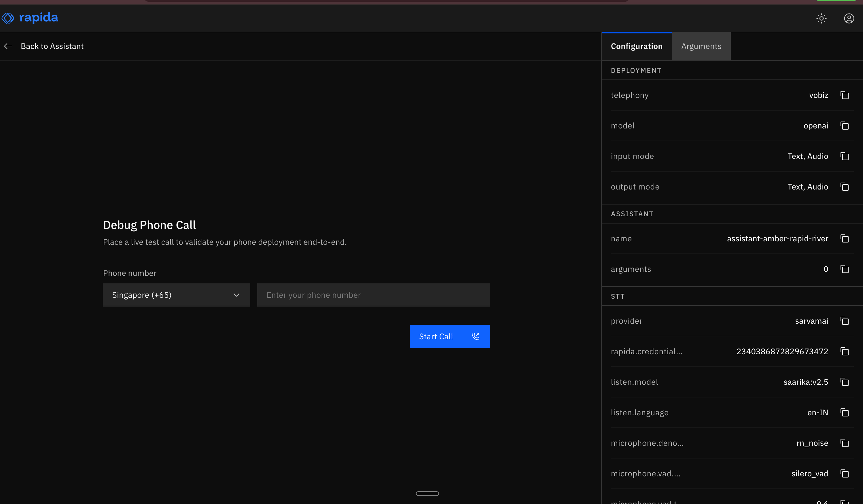The width and height of the screenshot is (863, 504).
Task: Click the DEPLOYMENT section header
Action: pos(636,71)
